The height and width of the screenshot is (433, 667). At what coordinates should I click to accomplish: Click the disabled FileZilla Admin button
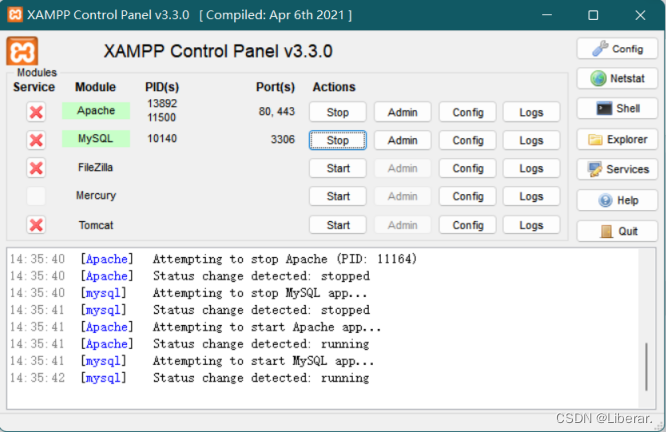click(402, 168)
